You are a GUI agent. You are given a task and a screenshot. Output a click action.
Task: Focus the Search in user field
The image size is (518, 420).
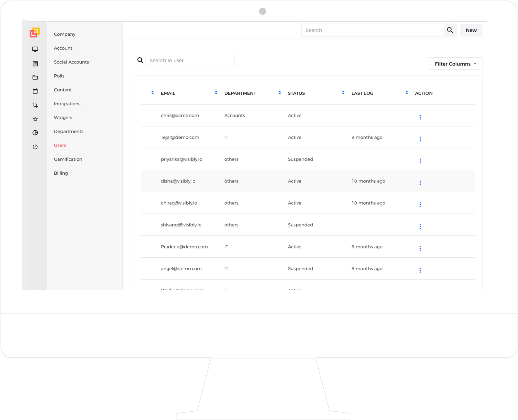[190, 60]
